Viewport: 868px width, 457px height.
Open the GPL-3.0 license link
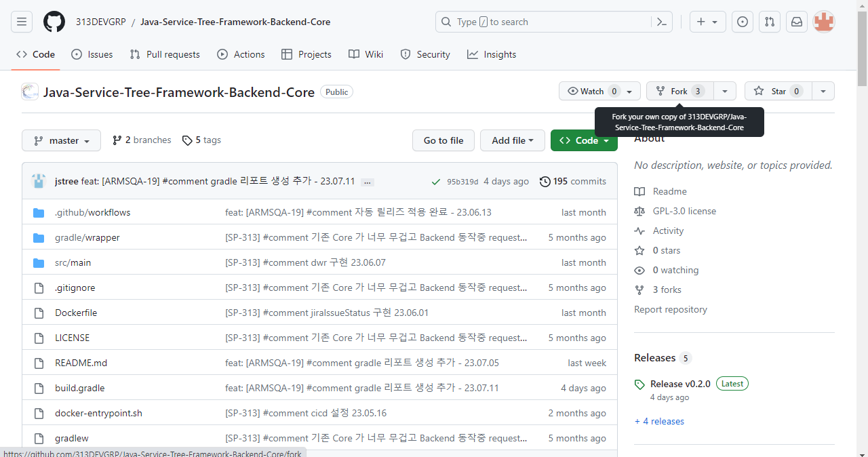(x=675, y=211)
